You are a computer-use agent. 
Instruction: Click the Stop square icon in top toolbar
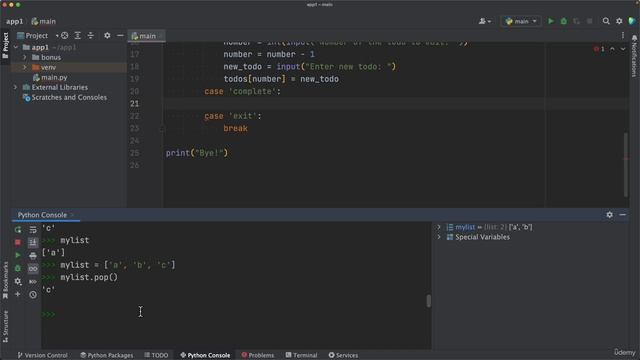coord(589,21)
